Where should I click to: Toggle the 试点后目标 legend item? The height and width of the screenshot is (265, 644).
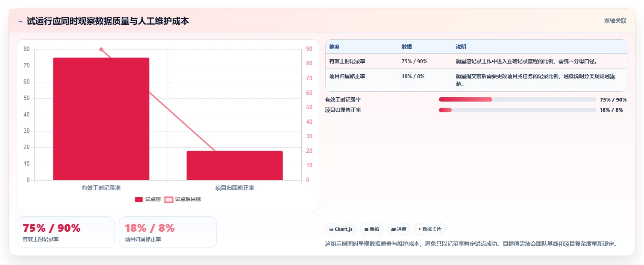183,199
